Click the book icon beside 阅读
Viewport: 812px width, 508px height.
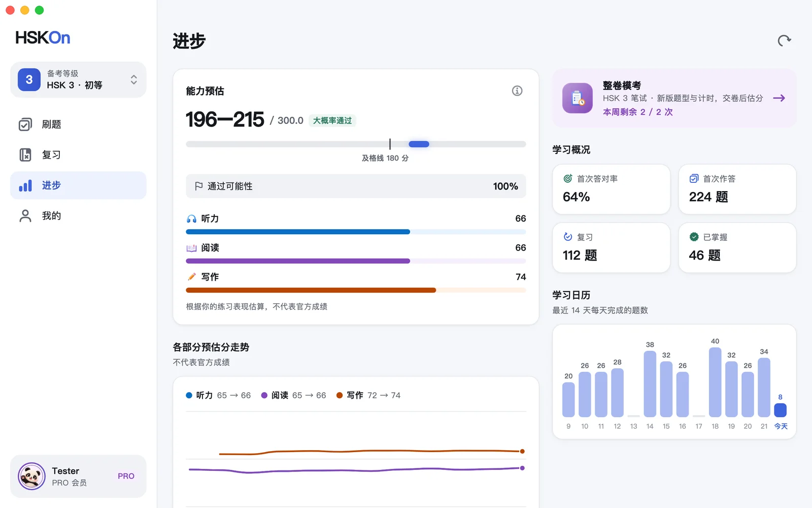[191, 248]
